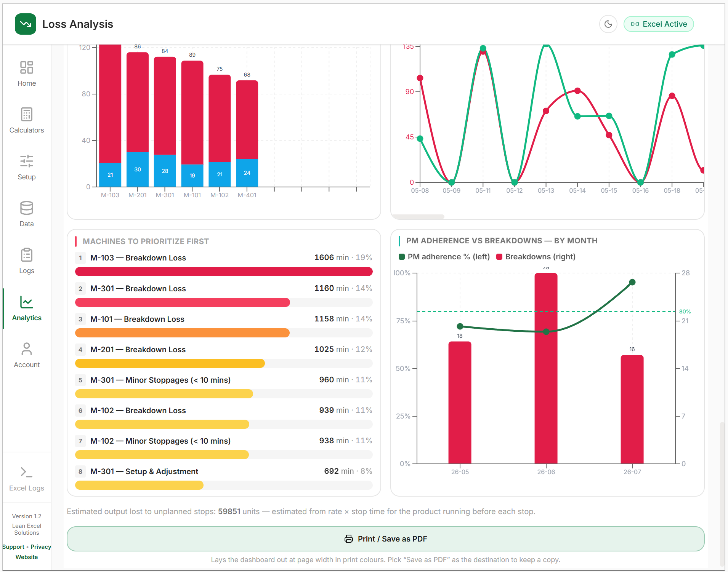Click the horizontal scrollbar under the line chart
Image resolution: width=728 pixels, height=572 pixels.
coord(418,217)
